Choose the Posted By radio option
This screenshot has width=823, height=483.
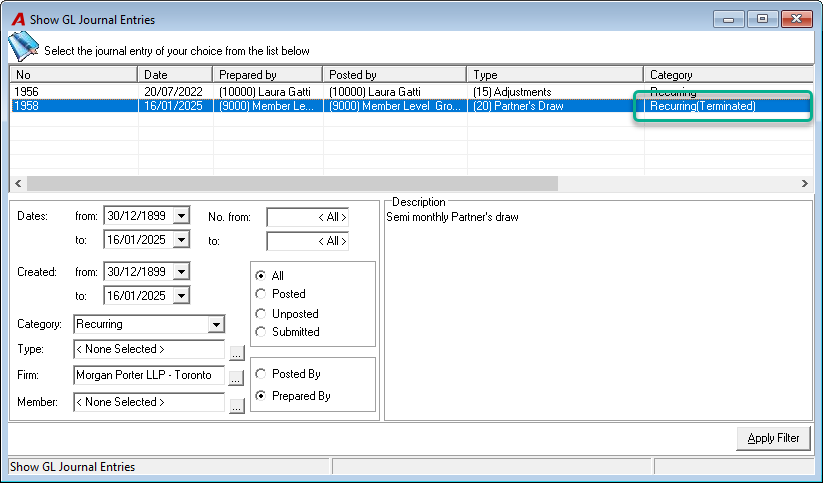coord(260,374)
